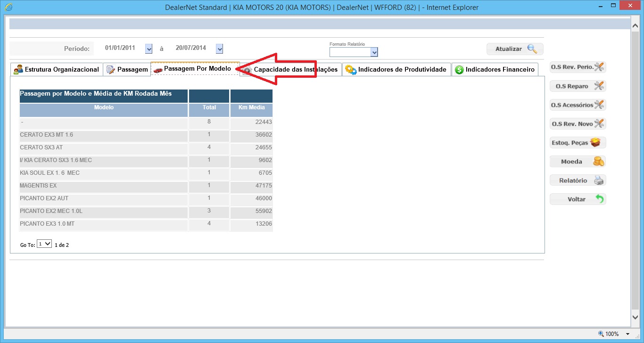Expand the Formato Relatório combo box
The height and width of the screenshot is (343, 644).
pyautogui.click(x=374, y=52)
